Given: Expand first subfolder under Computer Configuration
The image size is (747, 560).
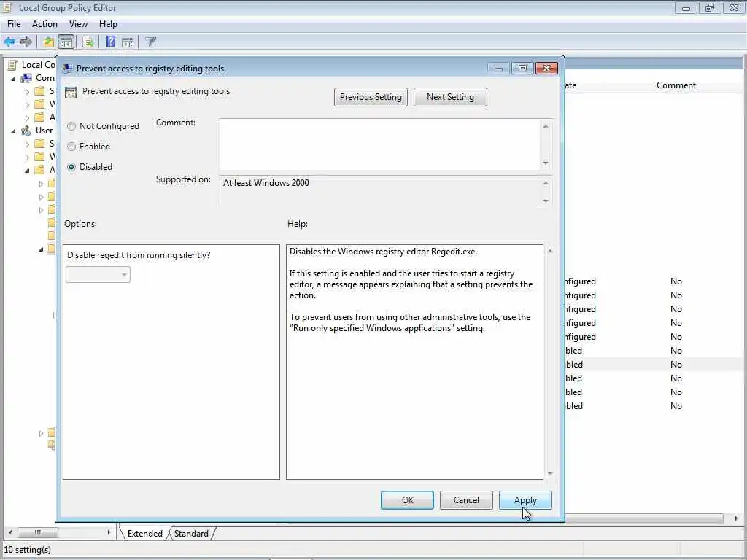Looking at the screenshot, I should [27, 91].
